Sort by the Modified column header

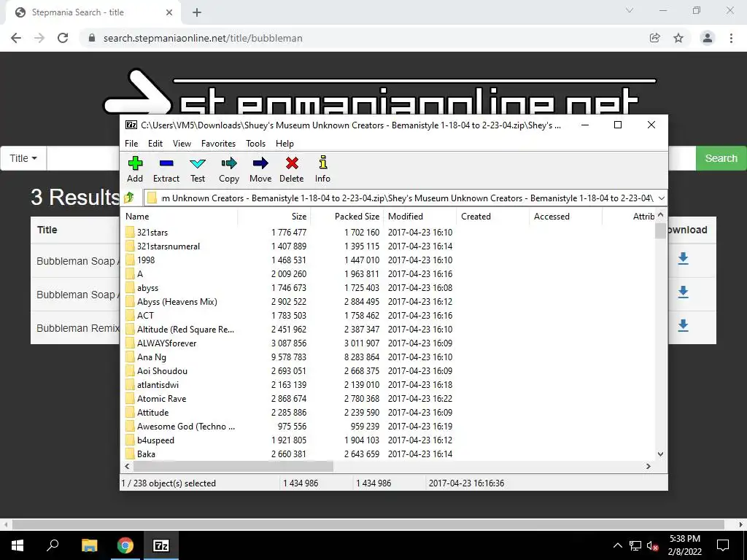pyautogui.click(x=420, y=216)
